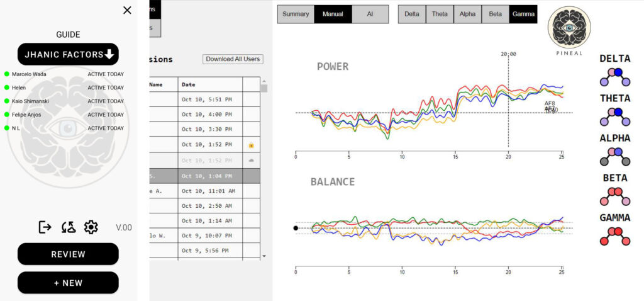This screenshot has width=644, height=301.
Task: Switch to the AI tab
Action: click(370, 14)
